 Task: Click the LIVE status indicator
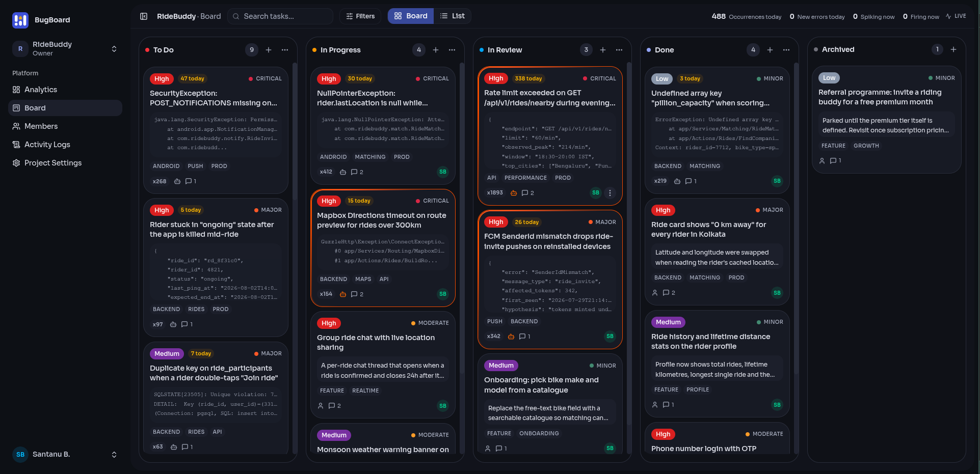click(x=956, y=16)
